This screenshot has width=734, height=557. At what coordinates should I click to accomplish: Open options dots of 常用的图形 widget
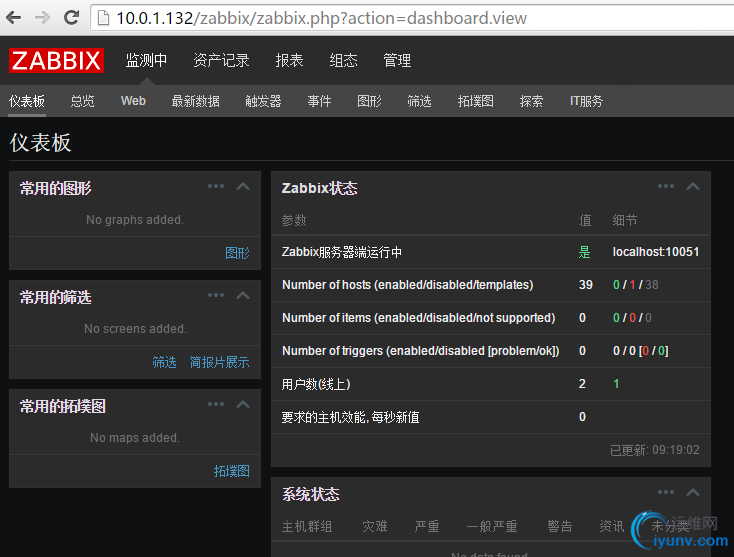[x=216, y=186]
